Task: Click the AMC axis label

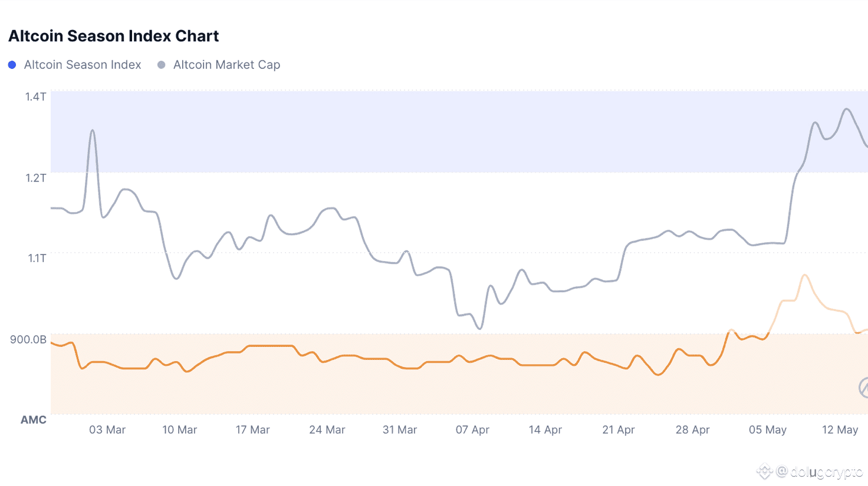Action: click(x=34, y=420)
